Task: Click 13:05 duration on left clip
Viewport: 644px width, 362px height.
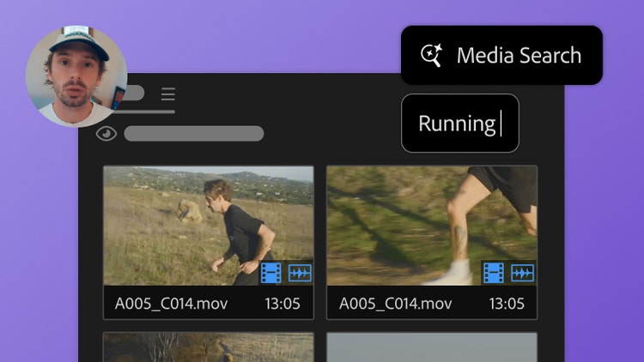Action: [283, 304]
